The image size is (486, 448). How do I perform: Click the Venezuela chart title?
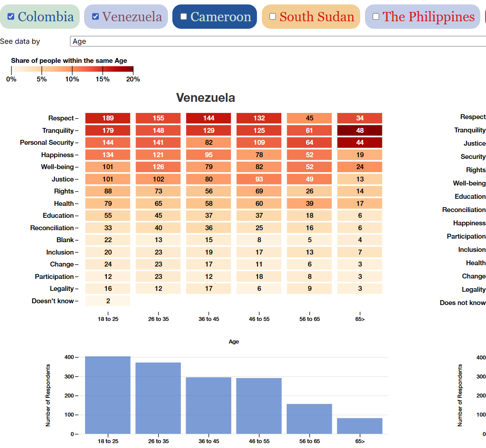tap(206, 98)
